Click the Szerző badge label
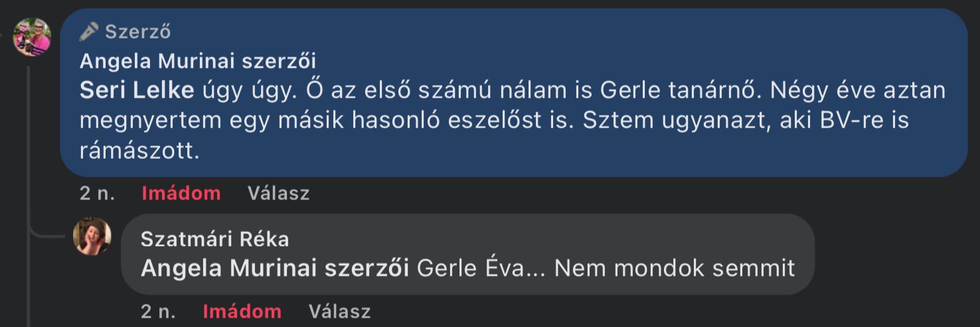The image size is (980, 327). (138, 31)
